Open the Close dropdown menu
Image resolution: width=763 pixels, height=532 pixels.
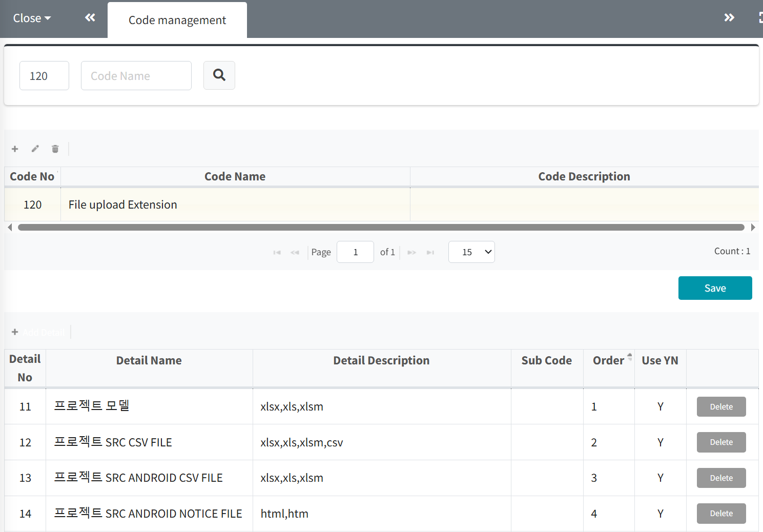click(x=32, y=18)
